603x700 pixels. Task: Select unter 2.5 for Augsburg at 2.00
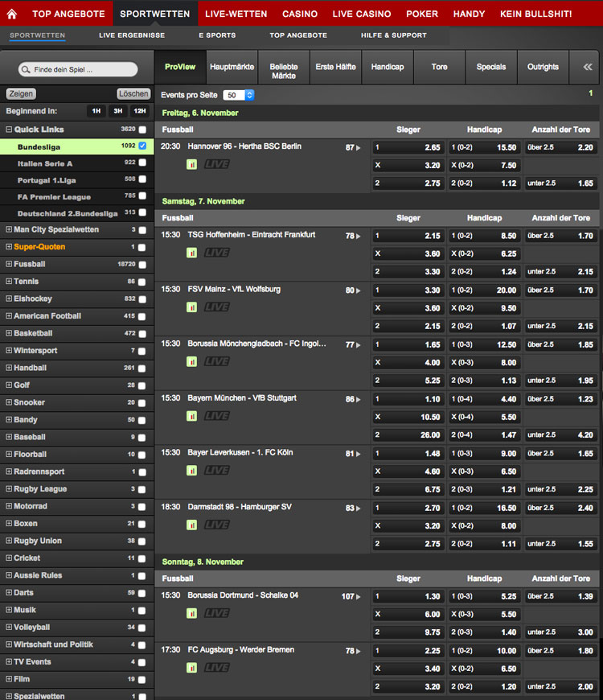point(560,686)
